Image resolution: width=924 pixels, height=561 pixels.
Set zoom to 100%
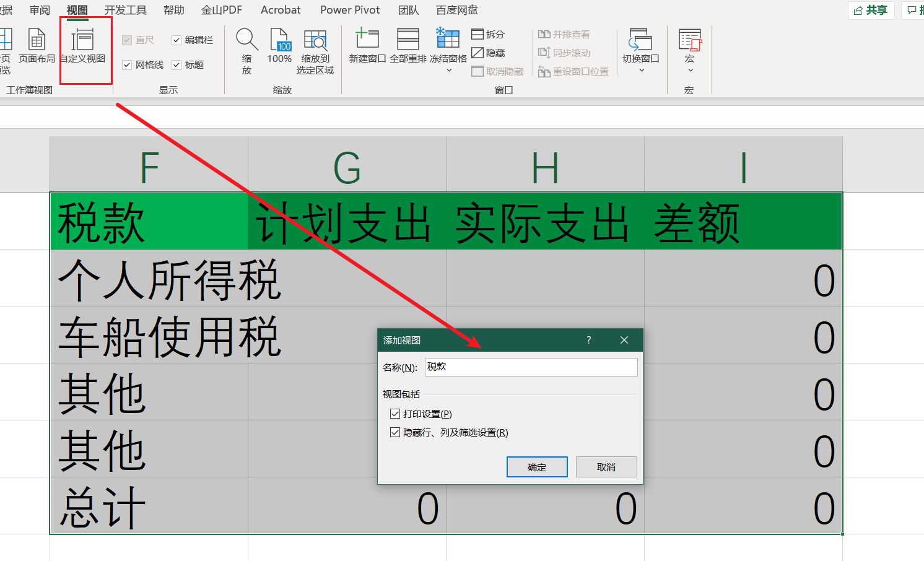pyautogui.click(x=279, y=45)
